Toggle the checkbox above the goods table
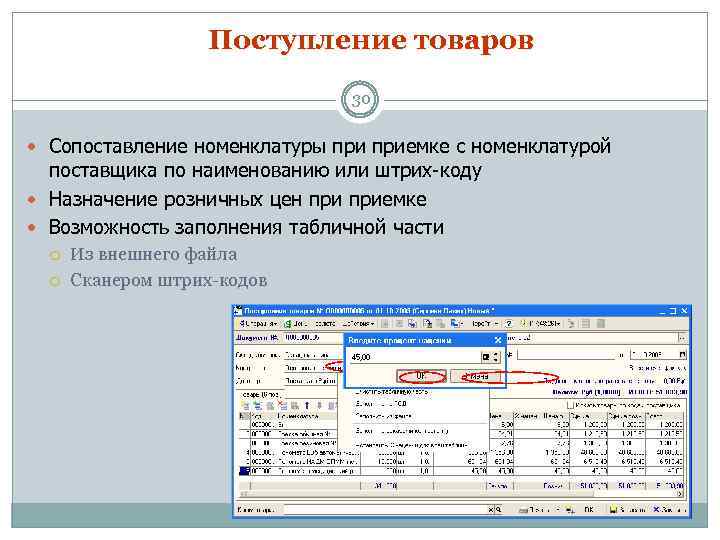The width and height of the screenshot is (720, 540). [570, 405]
